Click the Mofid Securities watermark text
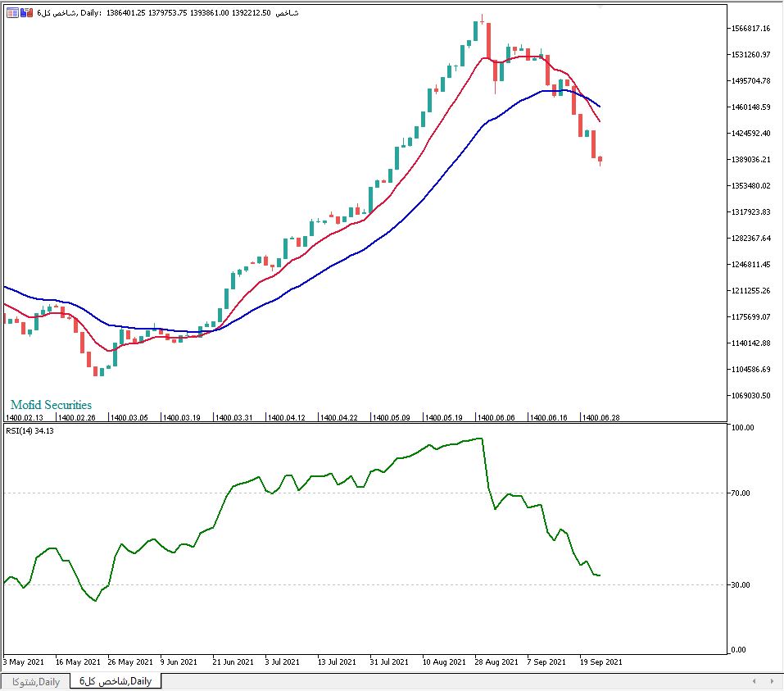Screen dimensions: 784x691 (x=51, y=405)
